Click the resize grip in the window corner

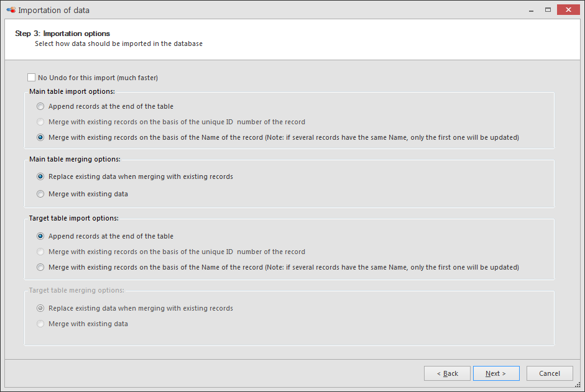pyautogui.click(x=577, y=385)
